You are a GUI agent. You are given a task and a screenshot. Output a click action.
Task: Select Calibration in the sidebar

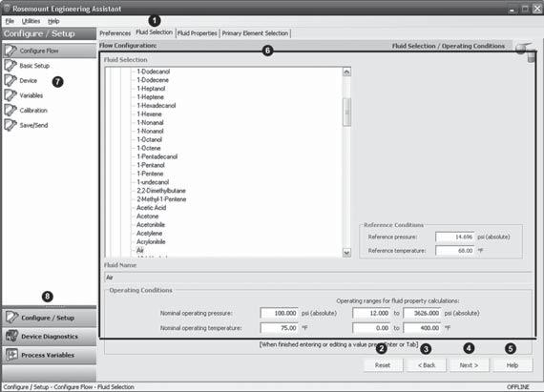point(33,111)
